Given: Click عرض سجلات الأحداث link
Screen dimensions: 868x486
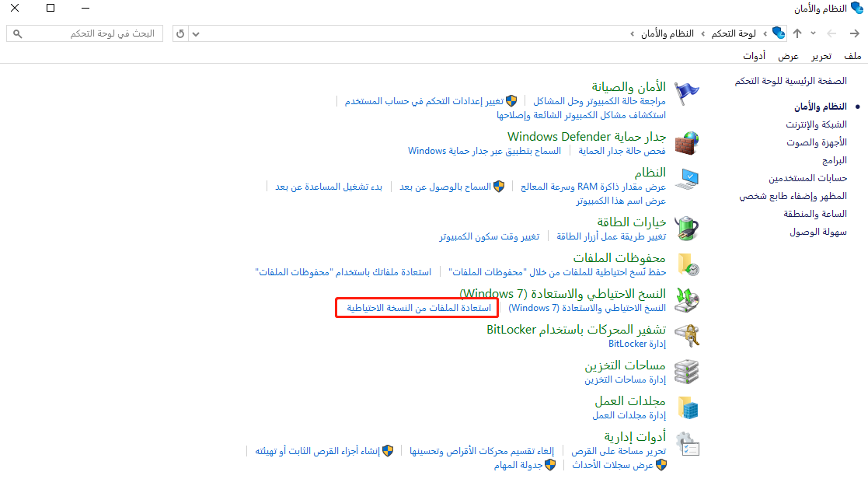Looking at the screenshot, I should pos(613,465).
